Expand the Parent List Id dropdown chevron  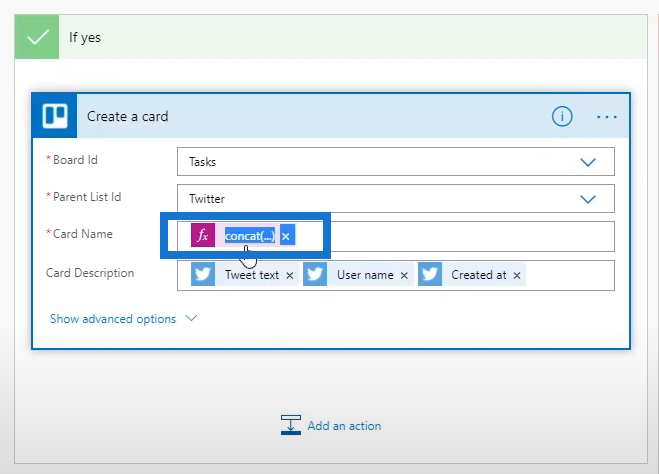(x=588, y=199)
